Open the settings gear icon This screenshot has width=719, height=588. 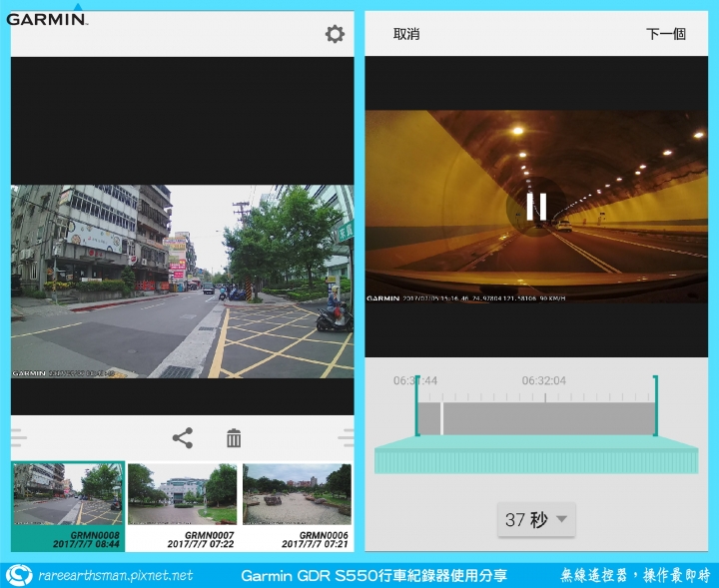(335, 34)
